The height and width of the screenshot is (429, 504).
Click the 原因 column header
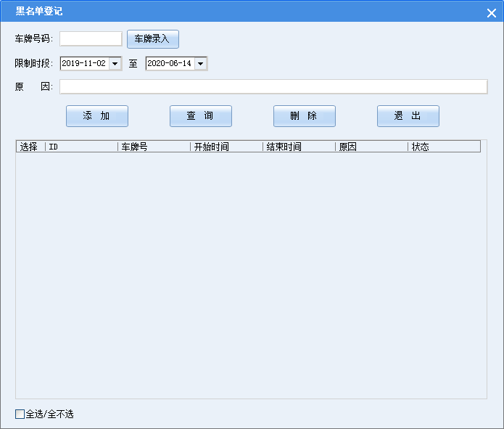tap(372, 147)
